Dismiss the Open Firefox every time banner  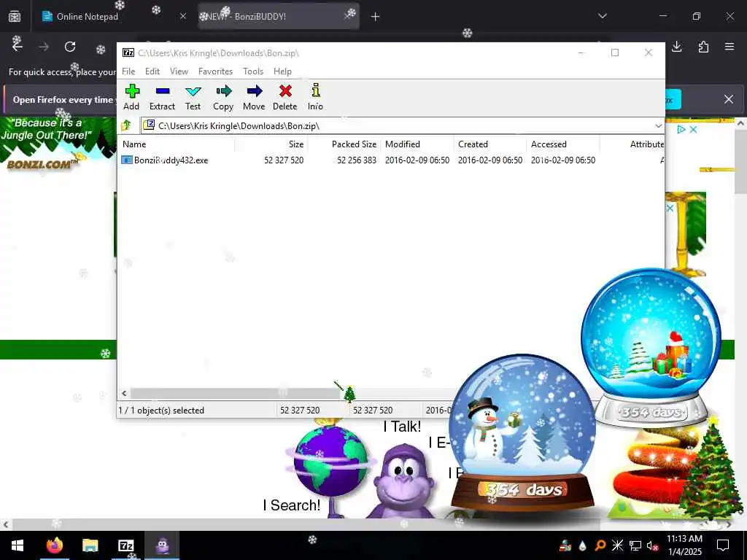point(729,99)
